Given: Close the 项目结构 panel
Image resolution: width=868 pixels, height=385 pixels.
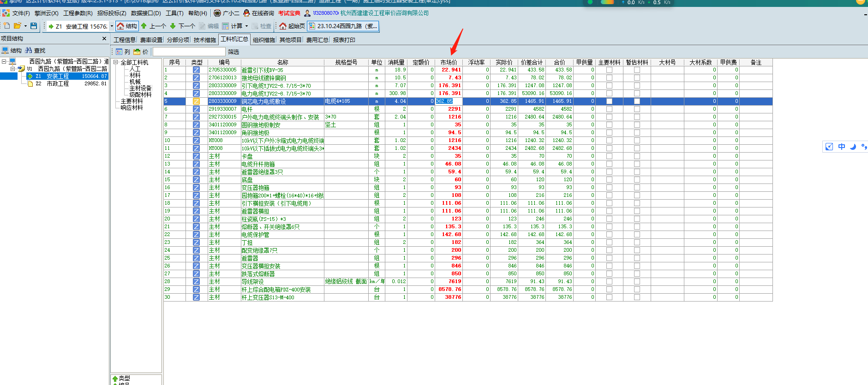Looking at the screenshot, I should 104,39.
